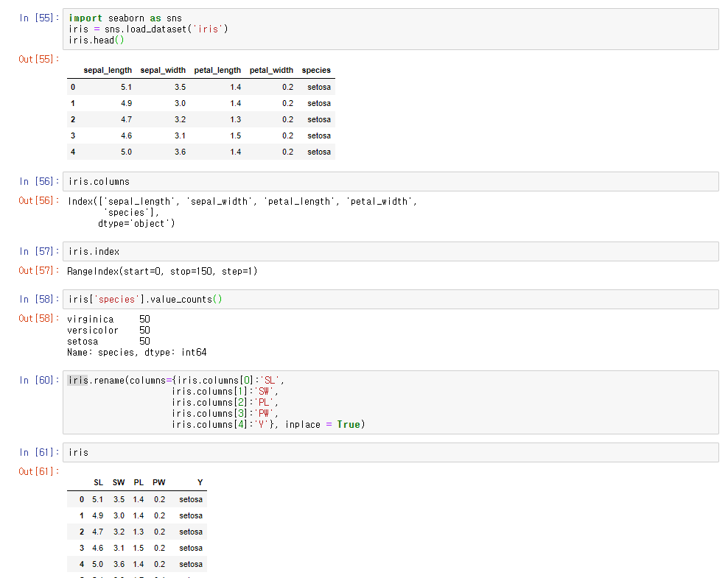Click dtype='object' output line
The width and height of the screenshot is (728, 578).
[x=136, y=224]
